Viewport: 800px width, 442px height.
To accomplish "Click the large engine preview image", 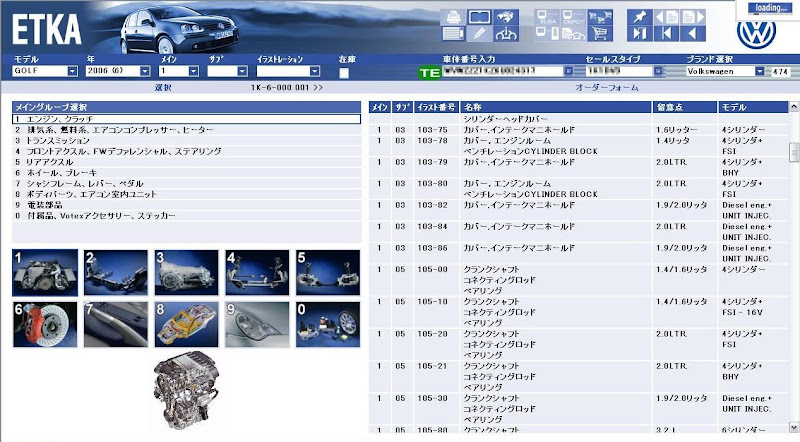I will click(x=186, y=389).
